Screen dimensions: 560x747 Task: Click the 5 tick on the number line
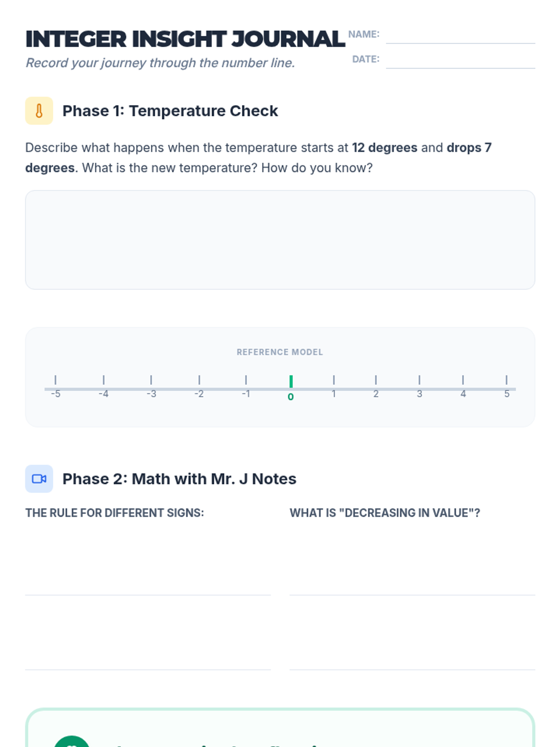(506, 381)
